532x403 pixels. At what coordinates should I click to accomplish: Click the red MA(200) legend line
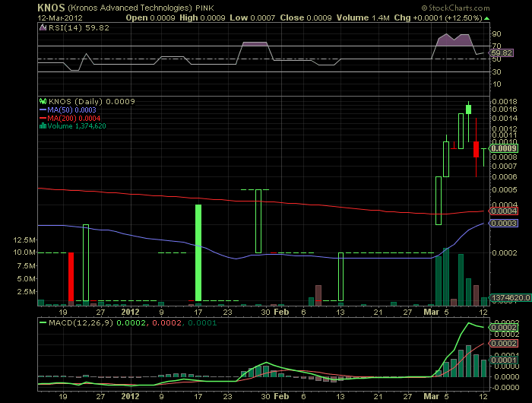[x=43, y=118]
